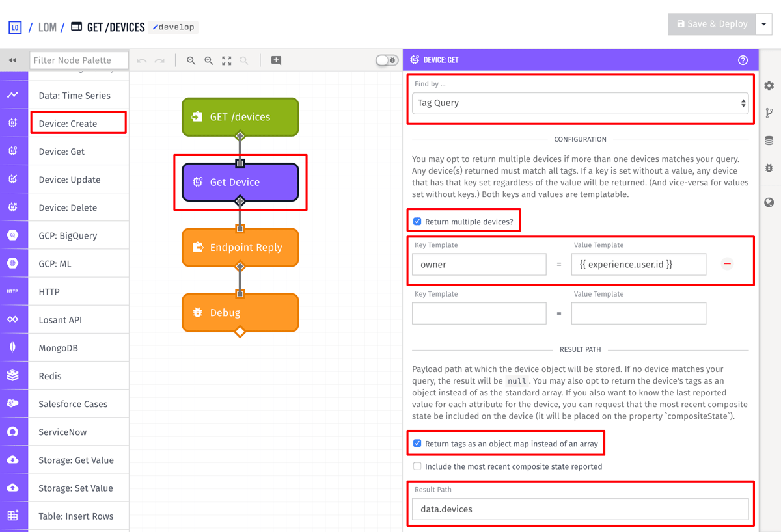Click the MongoDB leaf icon

(13, 347)
